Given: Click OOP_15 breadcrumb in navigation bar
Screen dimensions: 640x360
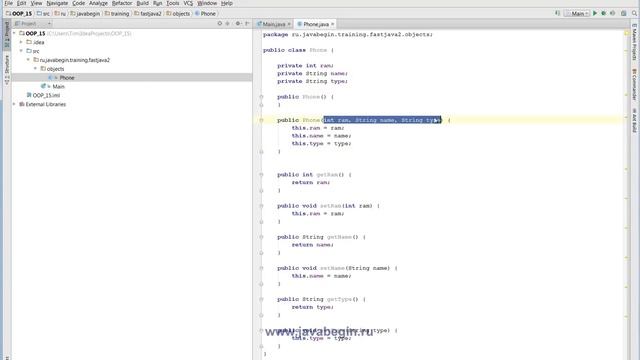Looking at the screenshot, I should click(x=19, y=13).
